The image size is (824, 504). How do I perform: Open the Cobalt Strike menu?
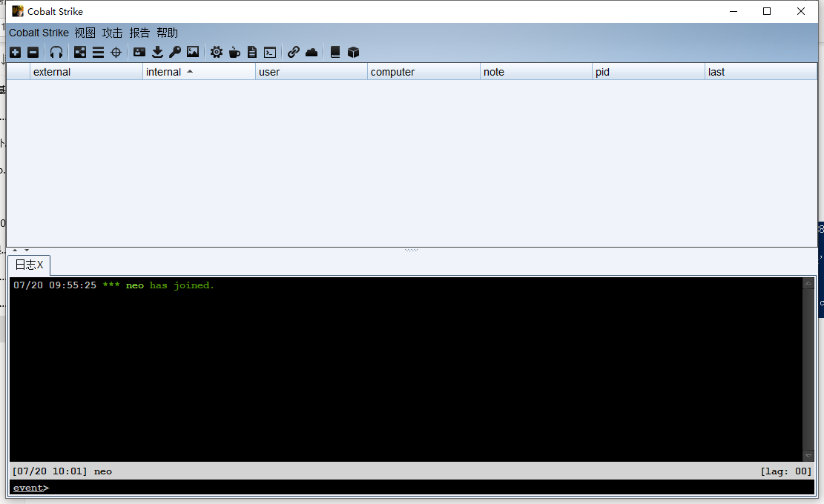coord(39,33)
